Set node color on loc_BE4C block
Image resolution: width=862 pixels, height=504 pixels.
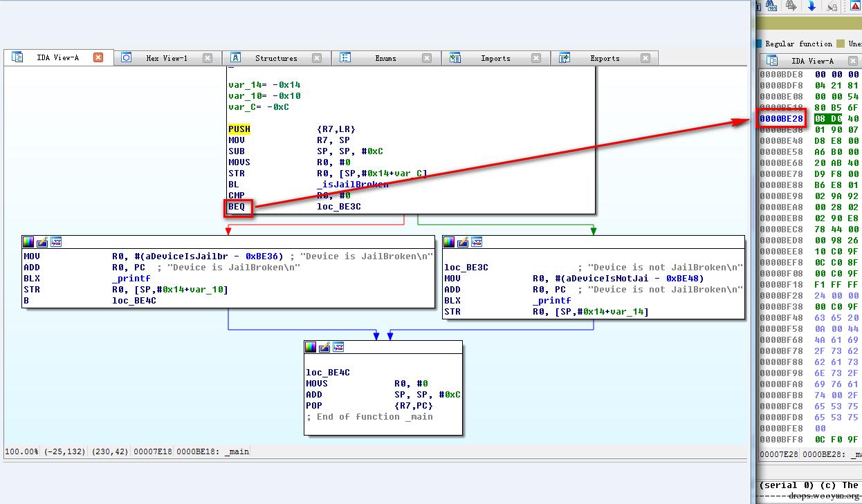point(311,347)
